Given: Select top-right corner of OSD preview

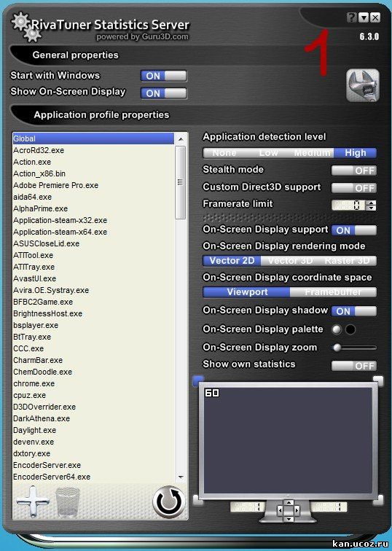Looking at the screenshot, I should pyautogui.click(x=378, y=380).
